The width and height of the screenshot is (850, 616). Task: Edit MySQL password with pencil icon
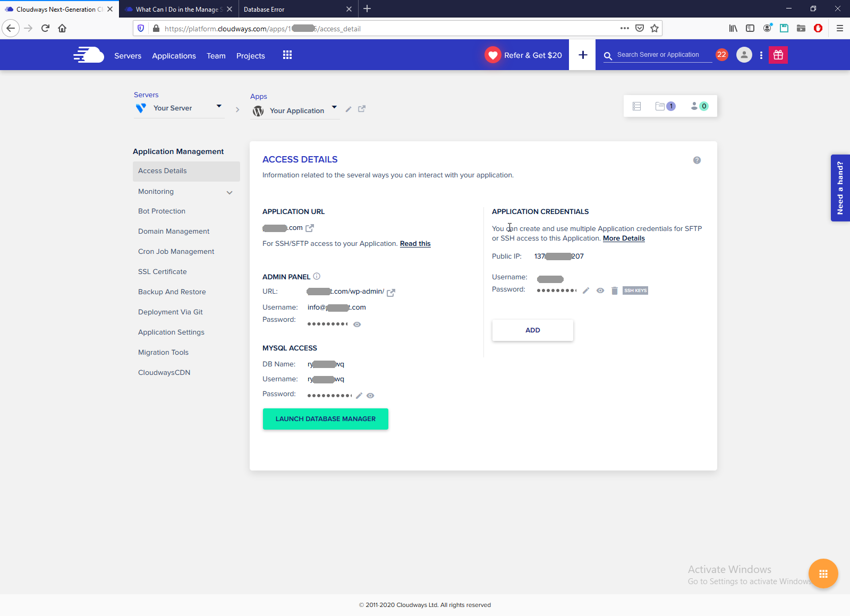tap(359, 395)
